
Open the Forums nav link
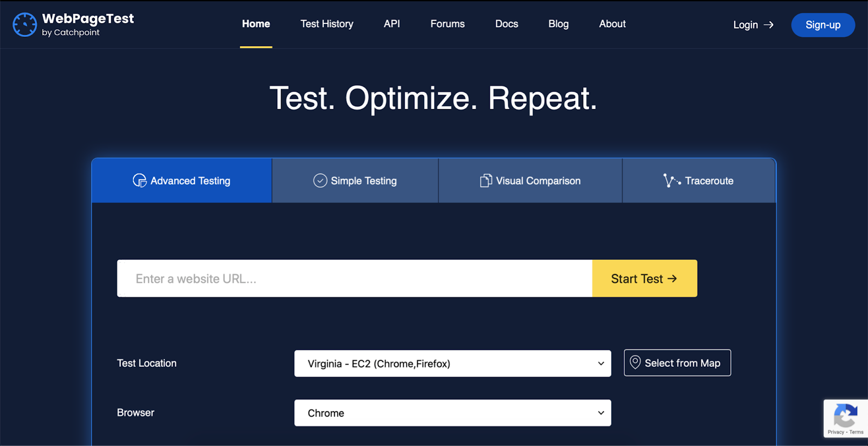[448, 24]
